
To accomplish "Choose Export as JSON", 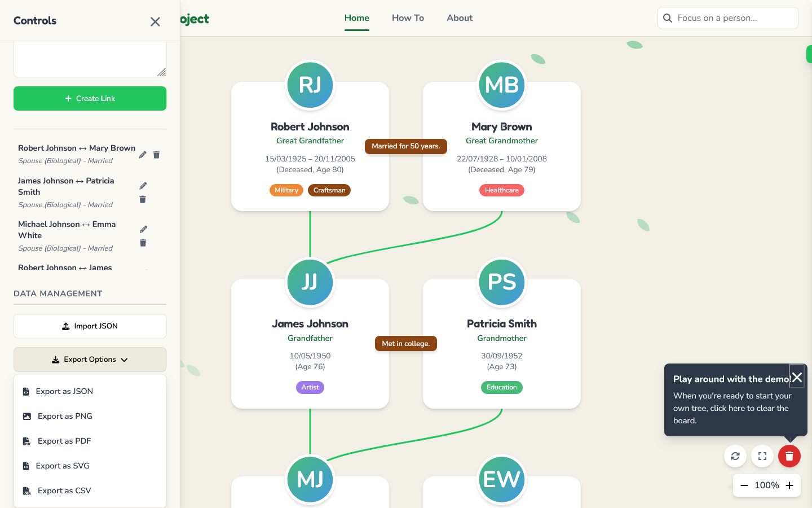I will tap(90, 391).
